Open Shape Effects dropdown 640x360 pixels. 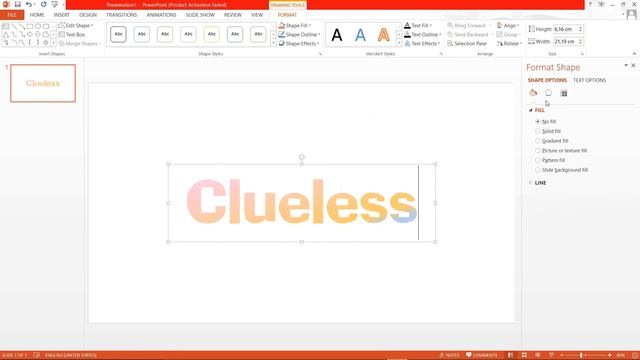[299, 44]
